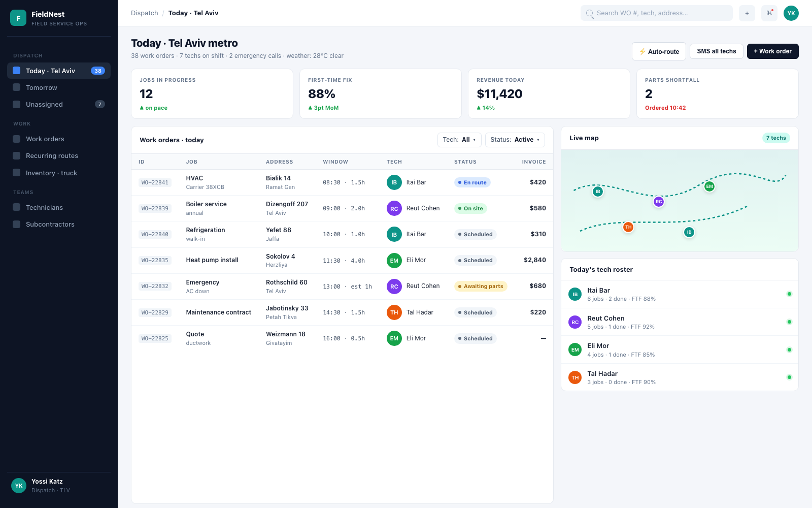Click Reut Cohen avatar in tech roster
This screenshot has width=812, height=508.
575,322
